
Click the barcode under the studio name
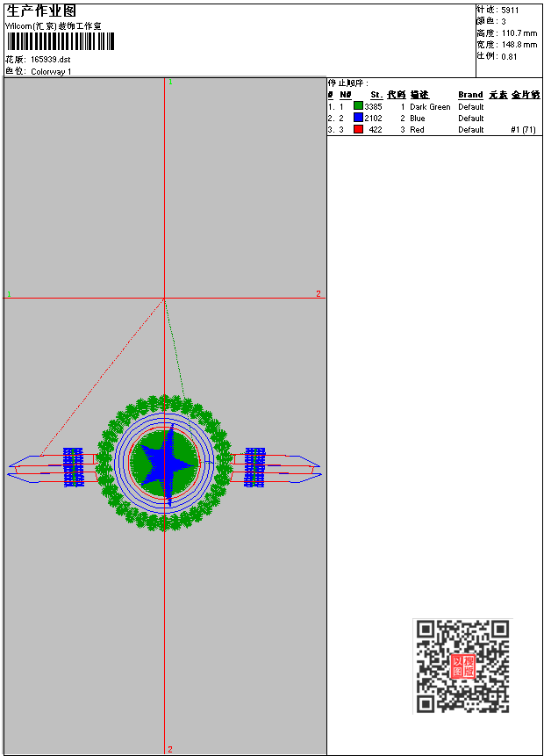click(61, 41)
